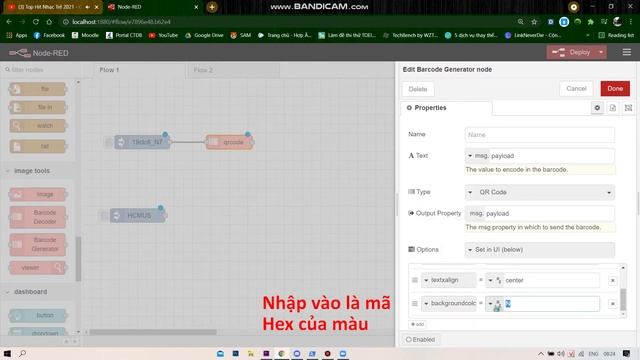Screen dimensions: 640x360
Task: Open the browser extensions puzzle icon
Action: 591,22
